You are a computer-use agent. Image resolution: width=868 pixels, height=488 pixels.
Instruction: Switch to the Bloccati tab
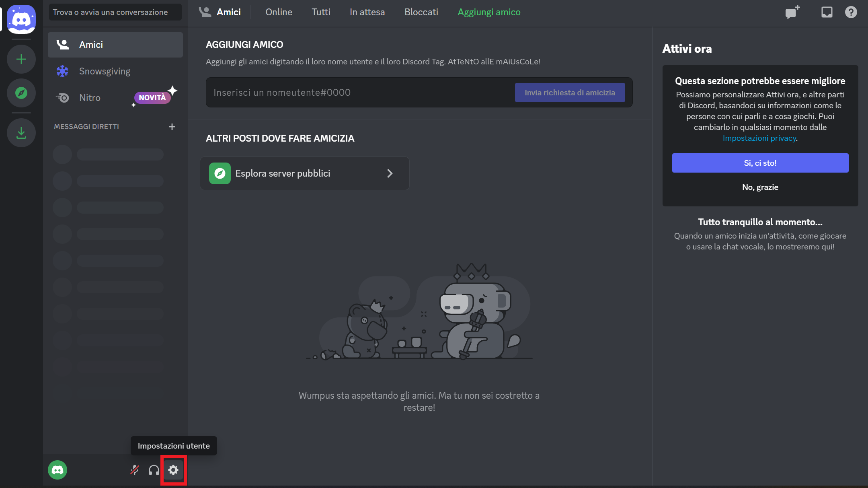(x=421, y=12)
